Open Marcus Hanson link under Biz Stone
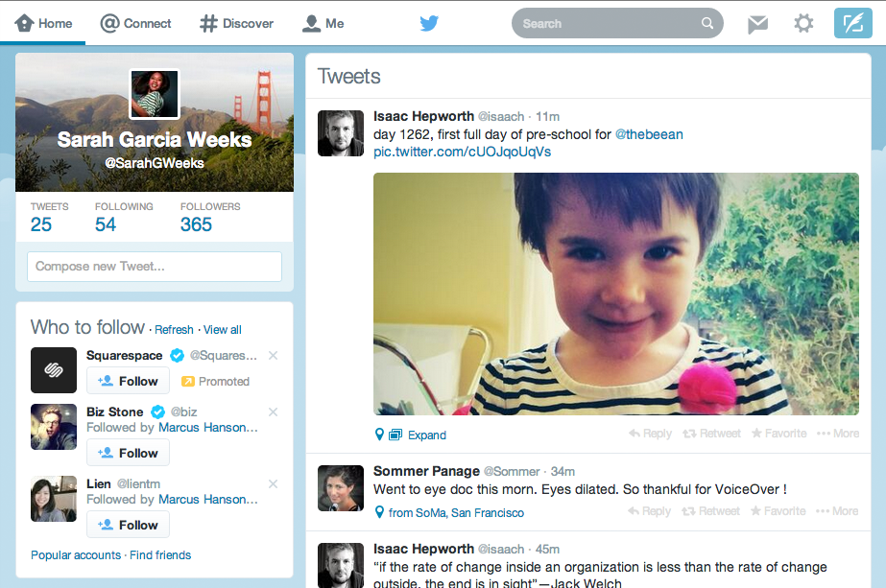Screen dimensions: 886x588 tap(208, 428)
